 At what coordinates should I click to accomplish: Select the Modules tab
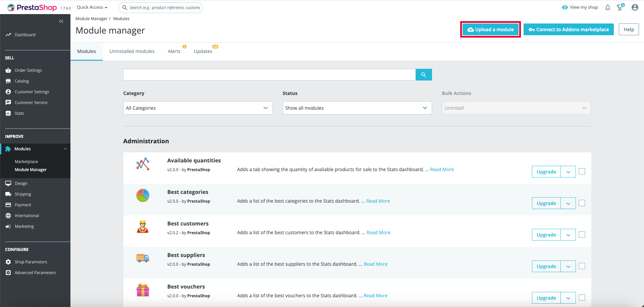(x=87, y=51)
